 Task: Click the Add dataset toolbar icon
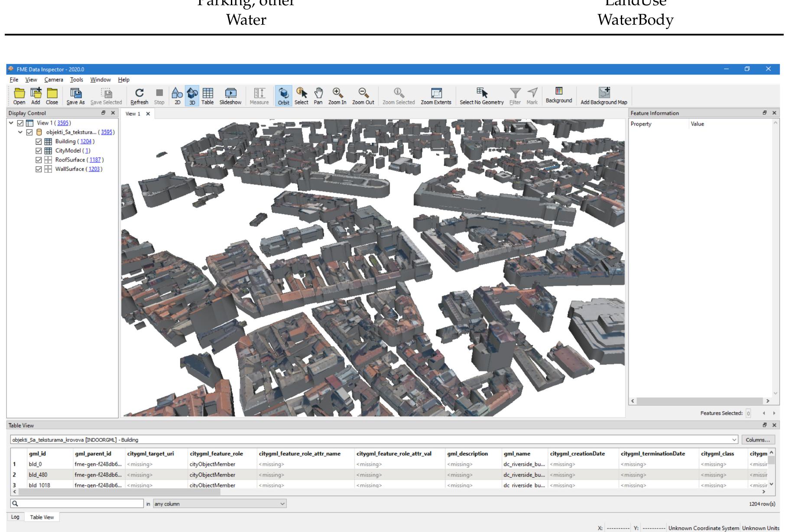pos(36,96)
